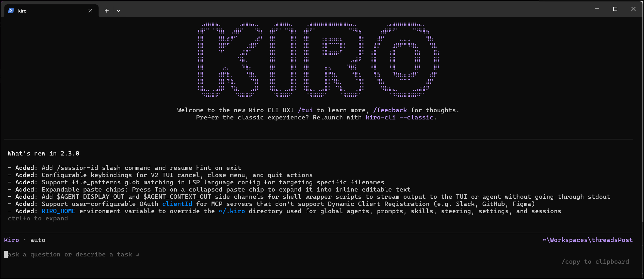The width and height of the screenshot is (644, 279).
Task: Click the 'What's new in 2.3.0' heading
Action: 44,153
